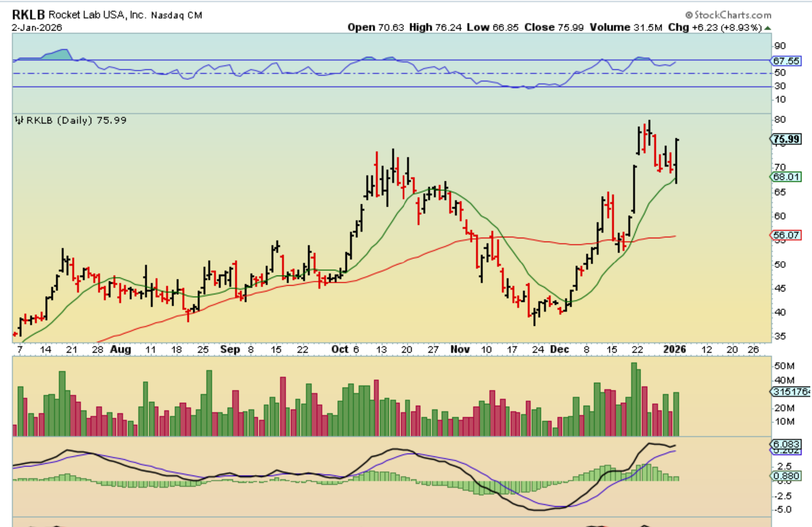Click the 10M label on the volume axis
Image resolution: width=812 pixels, height=527 pixels.
click(784, 422)
